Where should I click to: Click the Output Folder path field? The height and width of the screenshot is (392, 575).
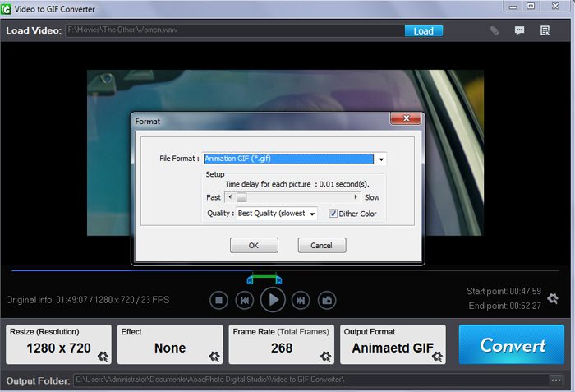[x=311, y=380]
